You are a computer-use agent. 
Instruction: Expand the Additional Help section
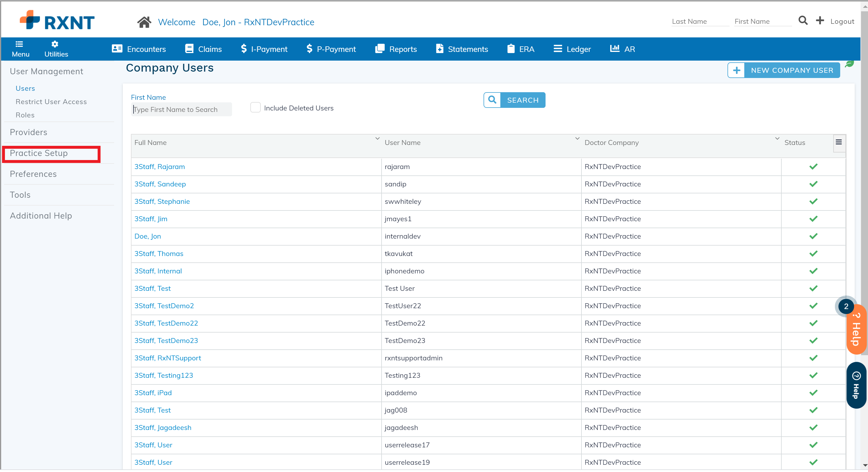tap(41, 216)
